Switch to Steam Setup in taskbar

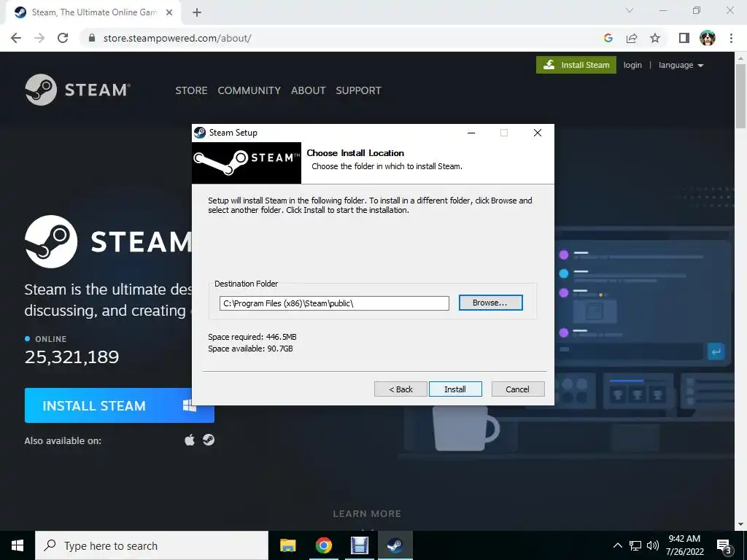395,545
